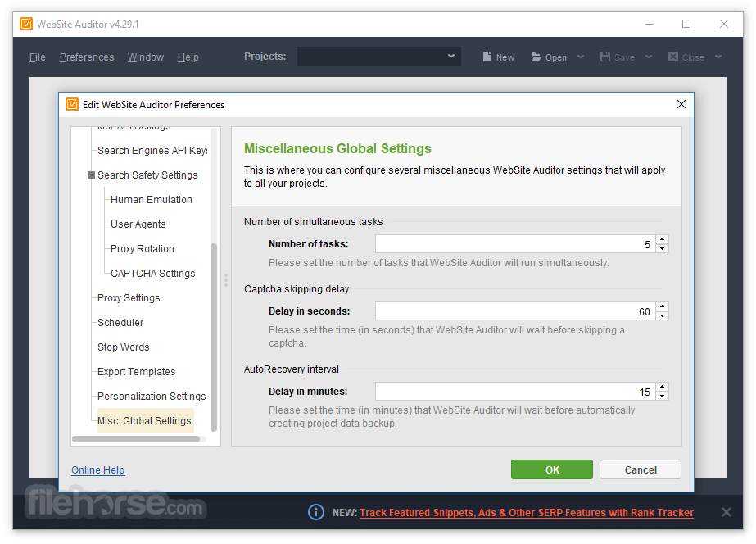
Task: Select Human Emulation in the tree
Action: click(x=152, y=200)
